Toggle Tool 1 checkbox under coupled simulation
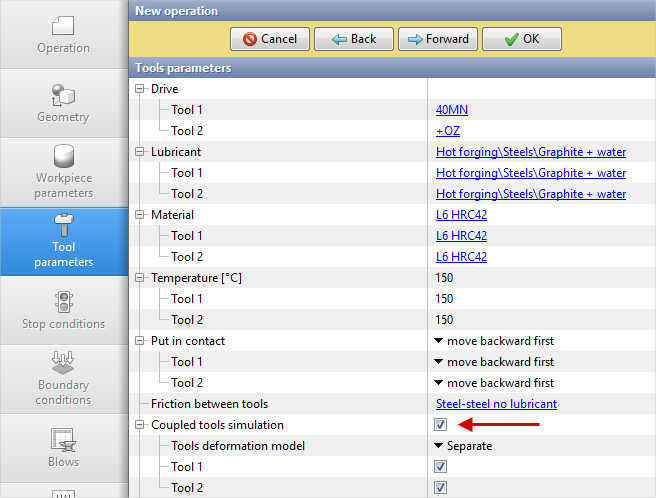 [x=441, y=467]
